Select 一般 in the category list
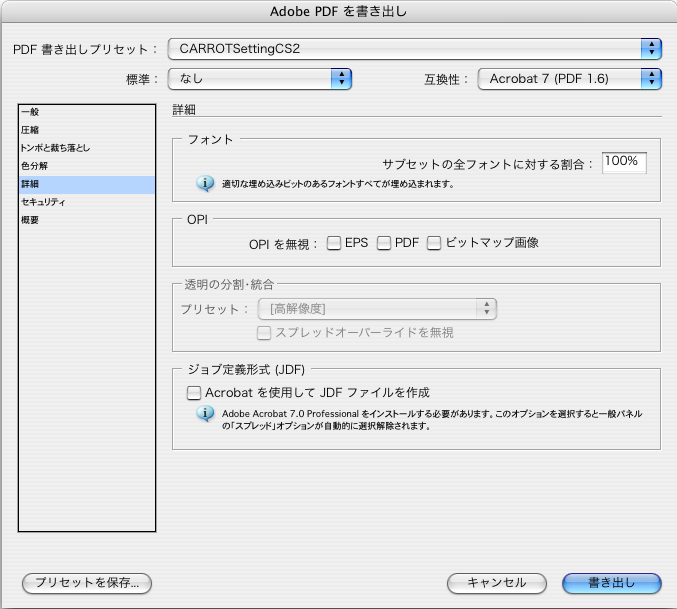677x609 pixels. click(87, 112)
